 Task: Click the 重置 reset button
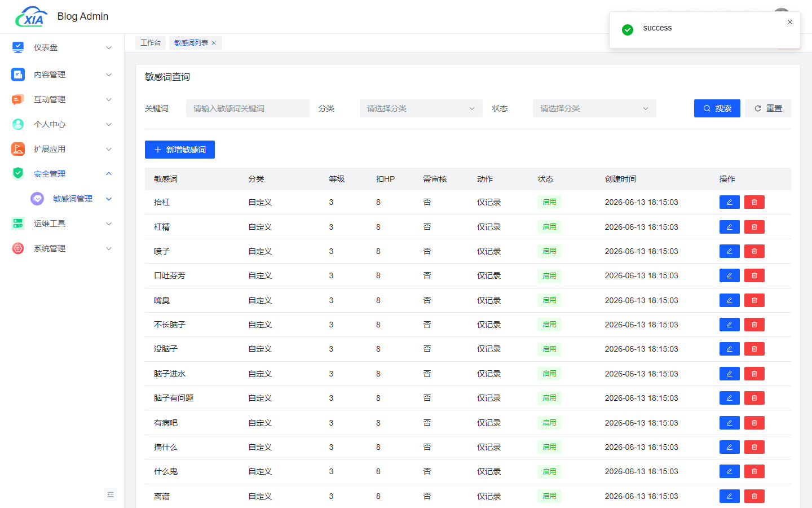768,108
